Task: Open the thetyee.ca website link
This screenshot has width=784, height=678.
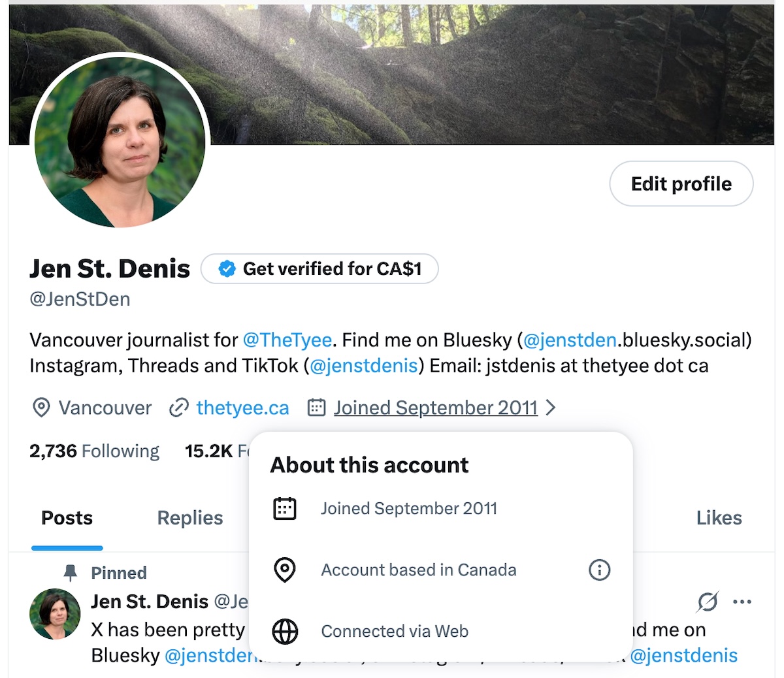Action: tap(242, 408)
